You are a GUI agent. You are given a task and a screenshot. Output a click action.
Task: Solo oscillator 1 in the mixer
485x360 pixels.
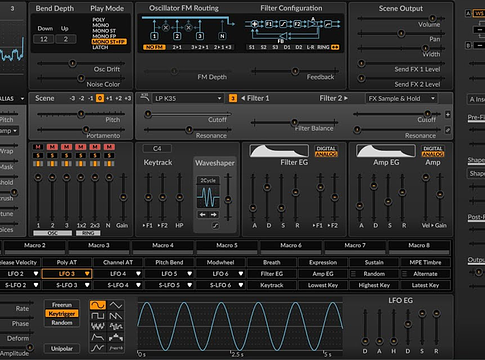(x=38, y=155)
